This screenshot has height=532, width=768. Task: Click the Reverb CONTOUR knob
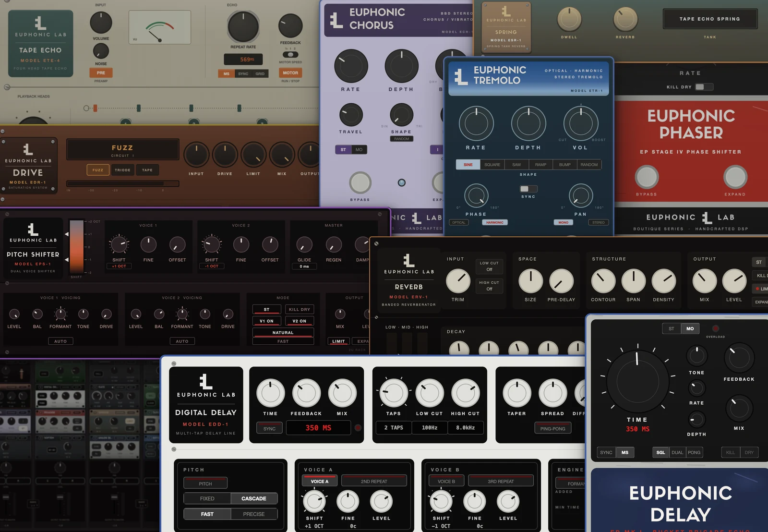[603, 281]
